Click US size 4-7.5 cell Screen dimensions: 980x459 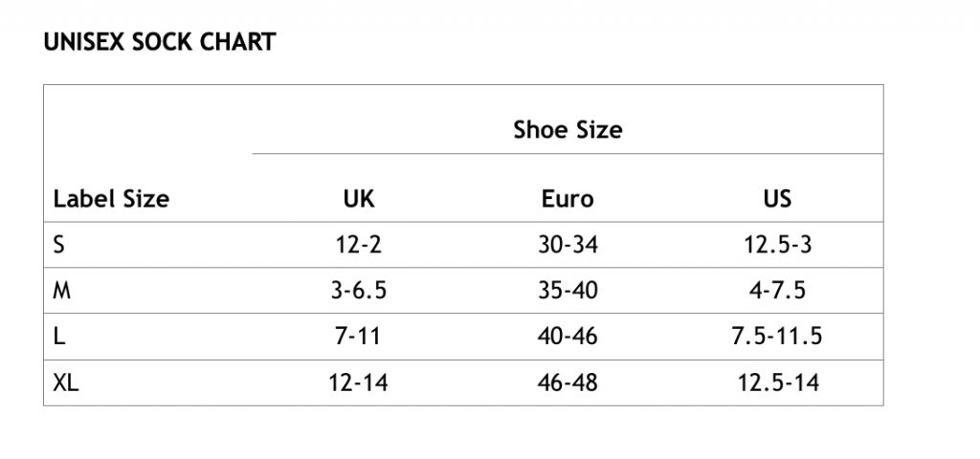pyautogui.click(x=777, y=291)
